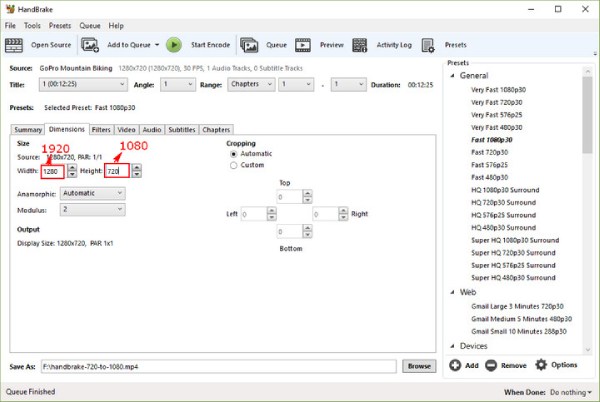
Task: Select Gmail Large 3 Minutes 720p30 preset
Action: 517,306
